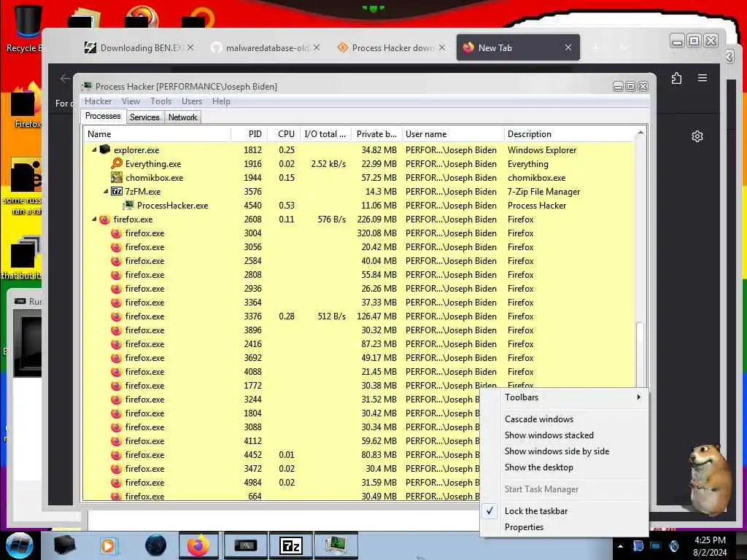
Task: Switch to Process Hacker taskbar button
Action: coord(336,545)
